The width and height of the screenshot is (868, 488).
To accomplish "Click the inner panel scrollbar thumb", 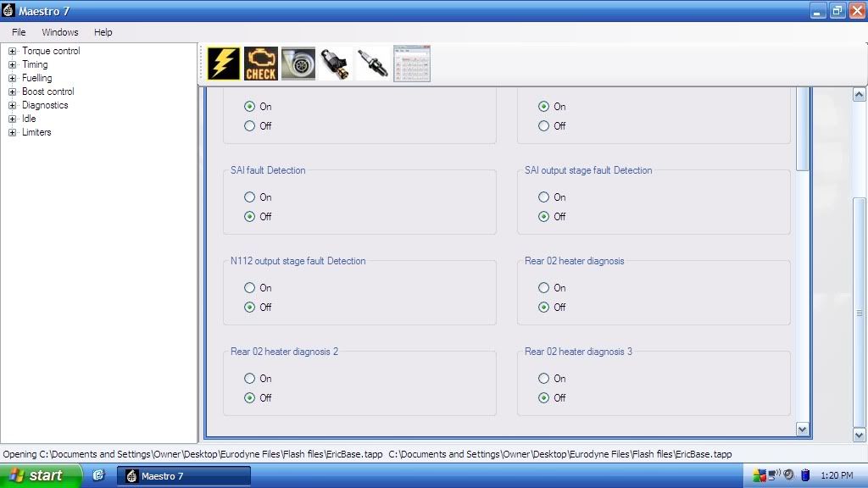I will pyautogui.click(x=802, y=129).
